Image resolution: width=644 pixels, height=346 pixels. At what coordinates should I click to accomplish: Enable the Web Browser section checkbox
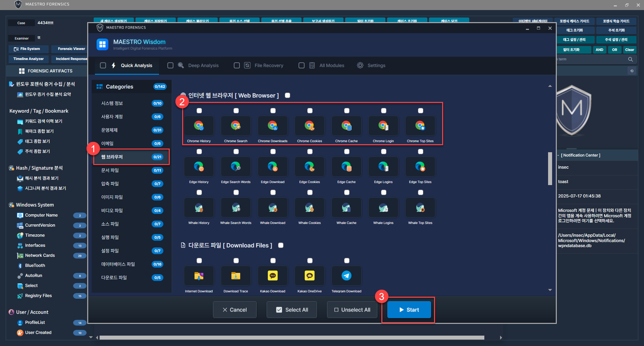(x=287, y=96)
